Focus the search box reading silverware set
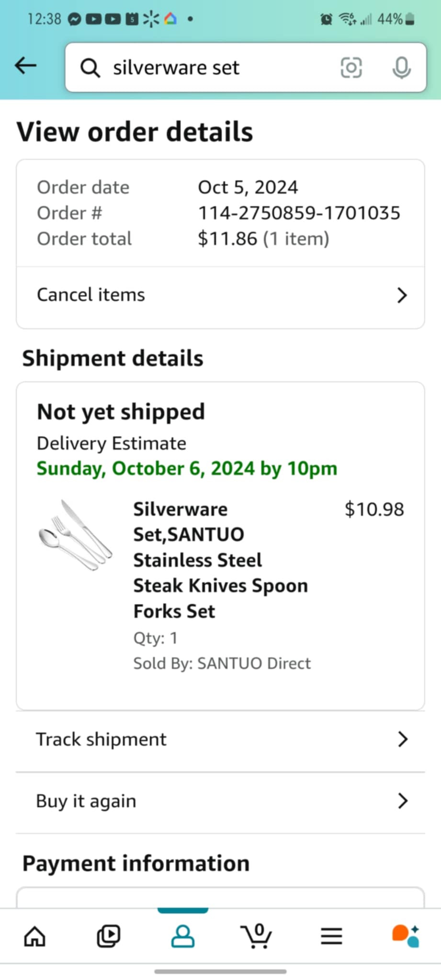The width and height of the screenshot is (441, 980). coord(215,67)
